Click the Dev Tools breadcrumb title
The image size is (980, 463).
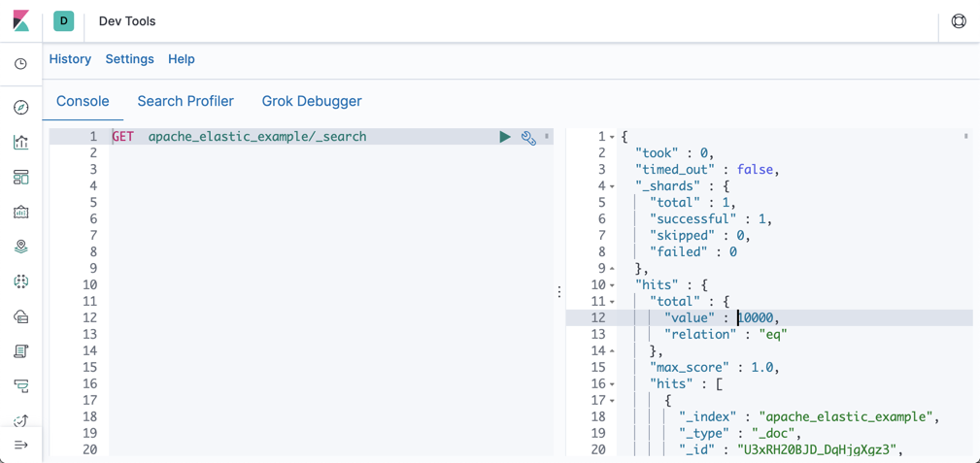click(127, 21)
